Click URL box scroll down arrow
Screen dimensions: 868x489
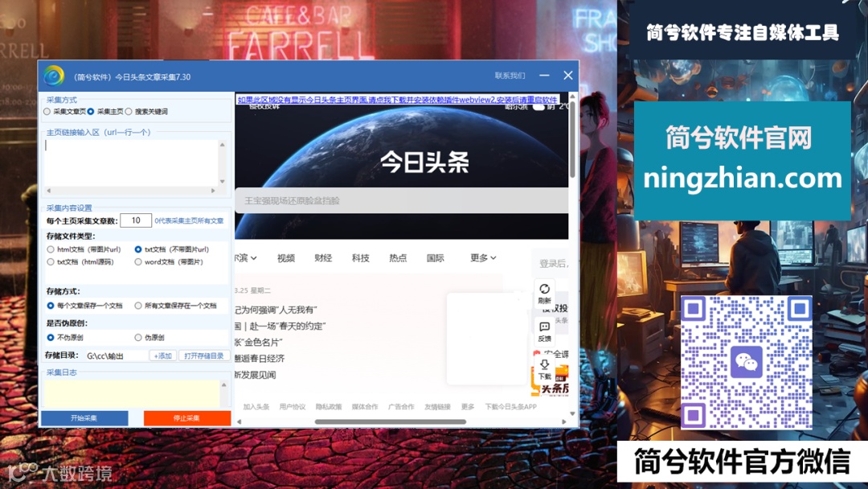coord(222,181)
